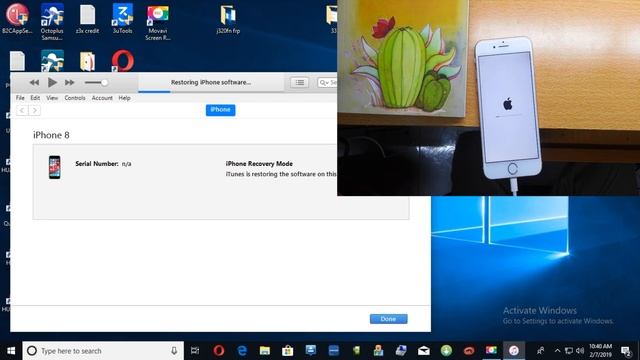Open File Explorer from the taskbar
This screenshot has height=360, width=640.
[265, 351]
